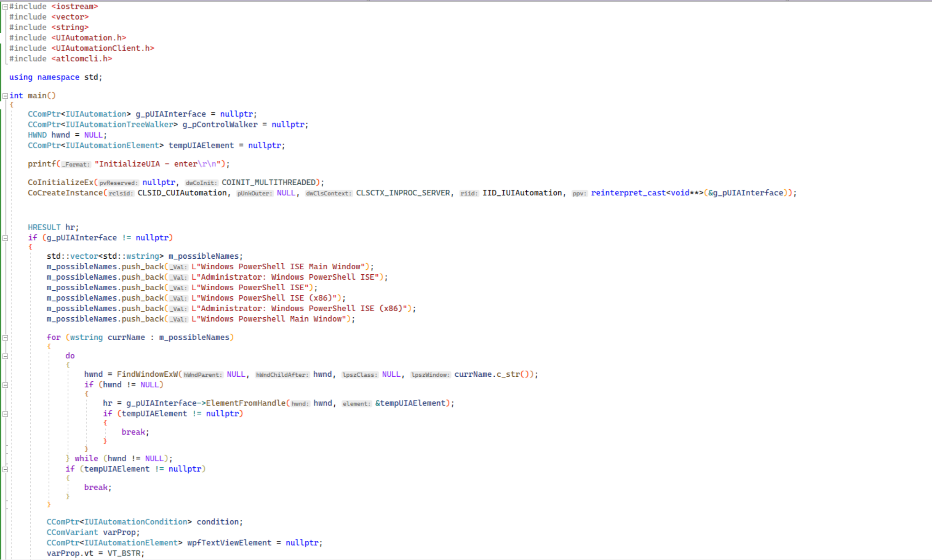
Task: Collapse the int main() function fold region
Action: click(x=5, y=95)
